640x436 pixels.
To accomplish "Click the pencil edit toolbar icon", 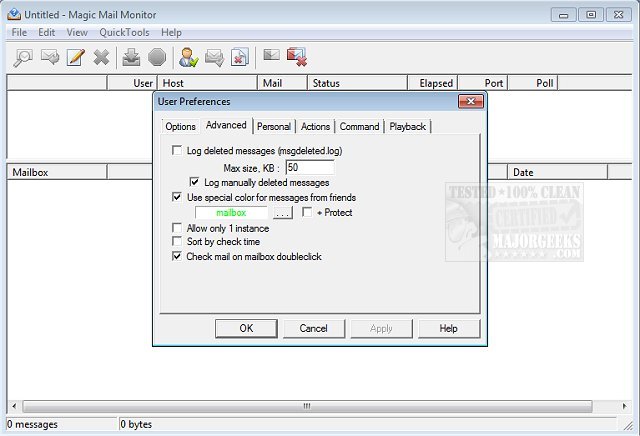I will coord(76,58).
